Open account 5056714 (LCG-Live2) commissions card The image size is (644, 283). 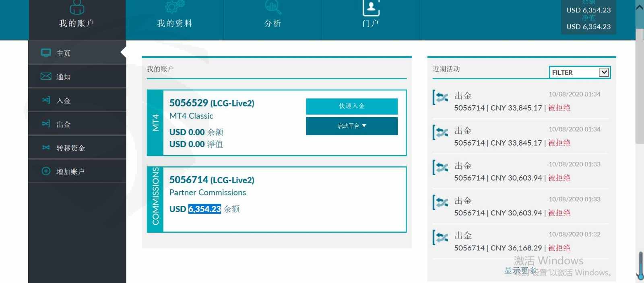(212, 180)
